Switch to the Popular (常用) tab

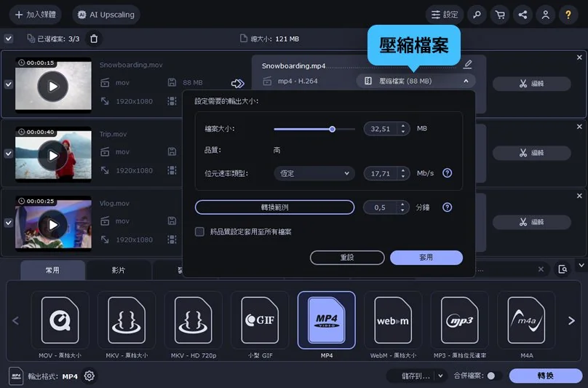(52, 270)
